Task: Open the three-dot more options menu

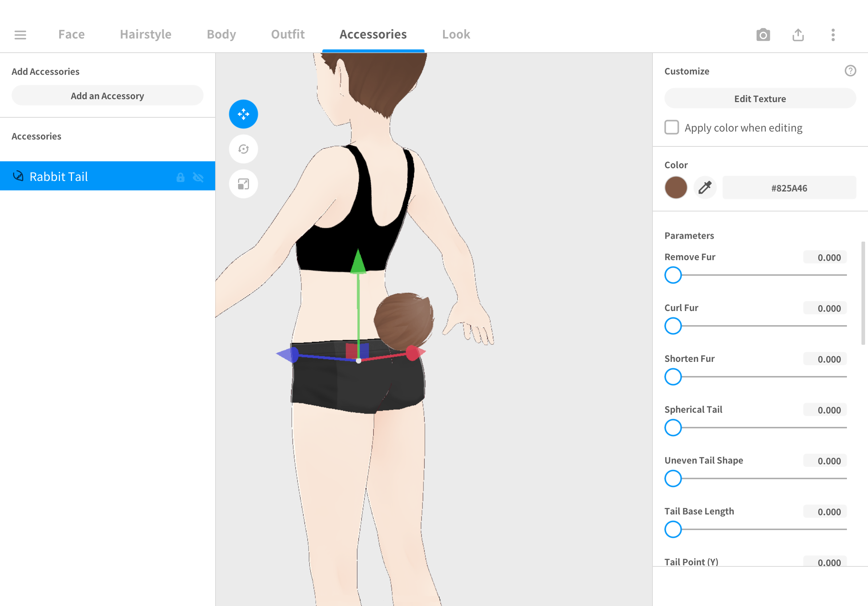Action: click(x=833, y=35)
